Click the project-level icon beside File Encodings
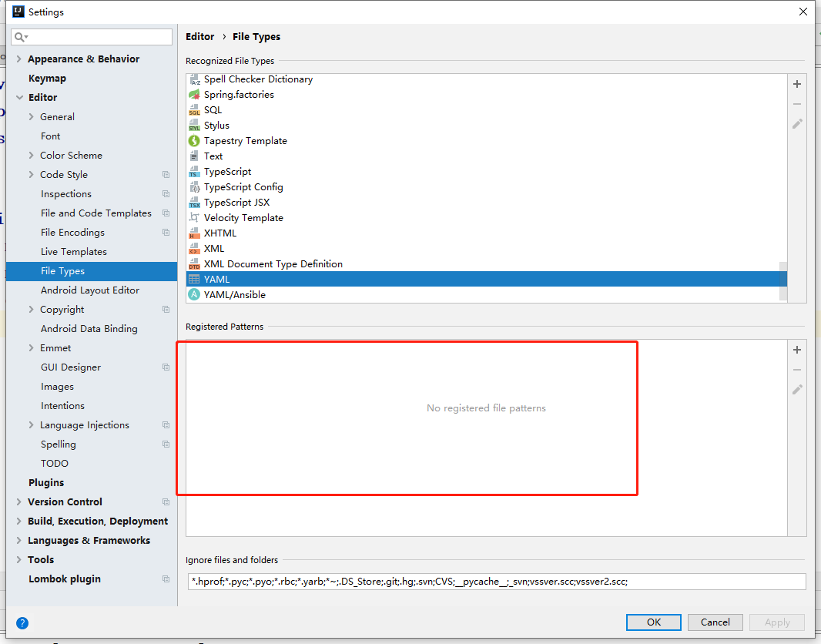This screenshot has height=644, width=821. pos(166,233)
